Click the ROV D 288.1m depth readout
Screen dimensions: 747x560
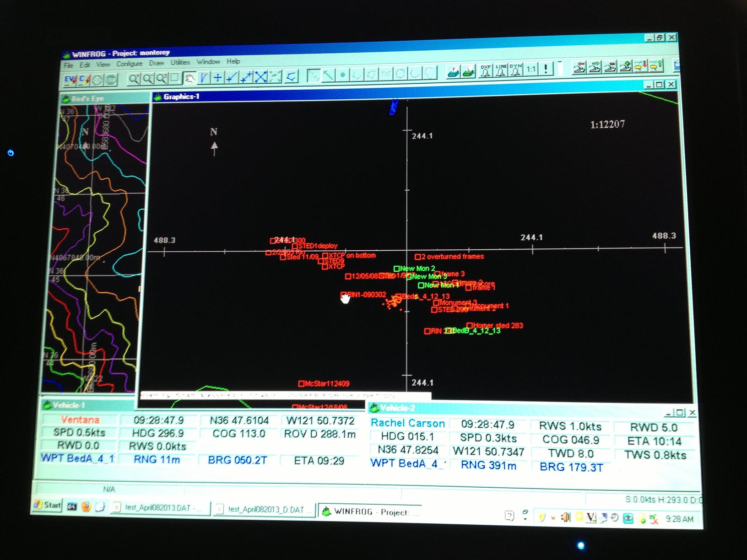[320, 434]
